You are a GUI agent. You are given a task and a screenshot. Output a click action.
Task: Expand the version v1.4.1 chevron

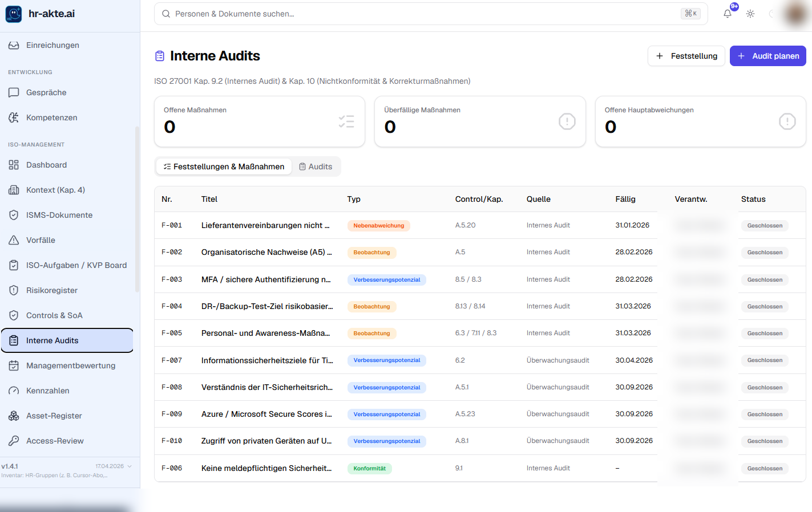(x=130, y=466)
